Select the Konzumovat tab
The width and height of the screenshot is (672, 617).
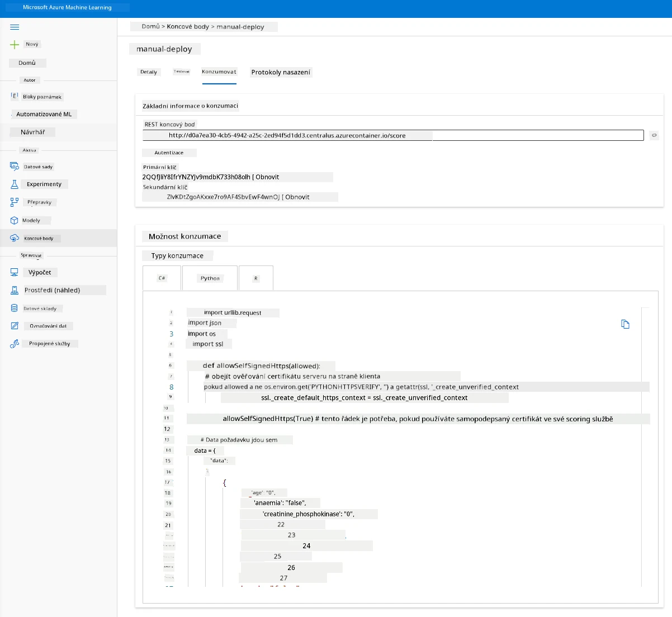[219, 72]
